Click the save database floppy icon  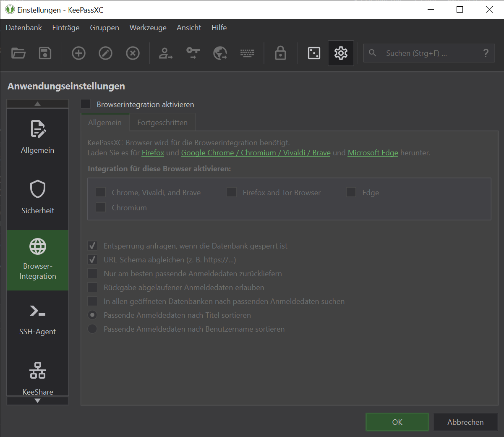[x=45, y=53]
